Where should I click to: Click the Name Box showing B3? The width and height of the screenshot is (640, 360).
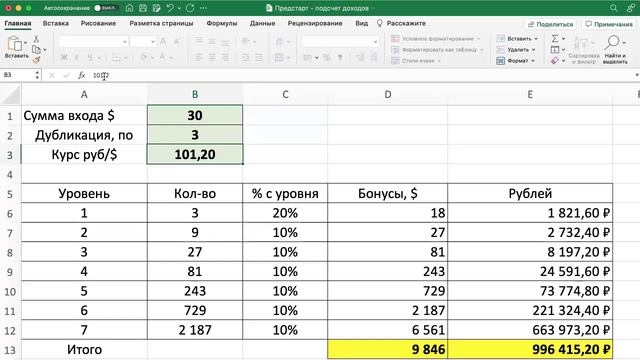pyautogui.click(x=17, y=75)
